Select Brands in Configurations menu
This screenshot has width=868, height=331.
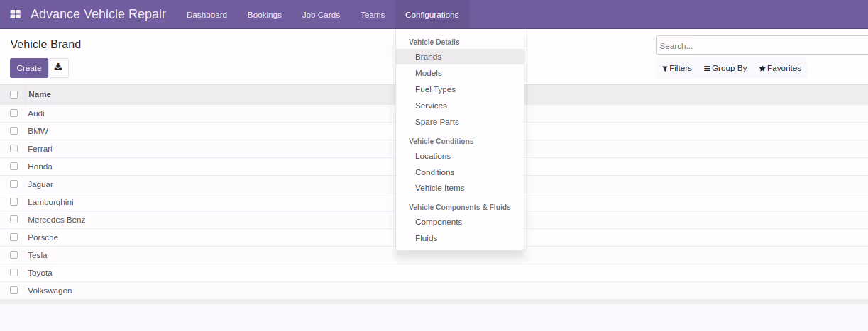460,57
